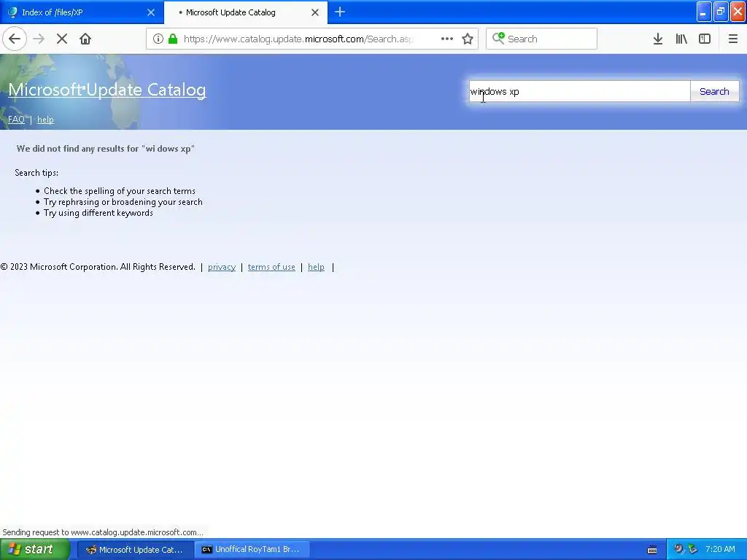This screenshot has height=560, width=747.
Task: Click the catalog search text field
Action: click(579, 91)
